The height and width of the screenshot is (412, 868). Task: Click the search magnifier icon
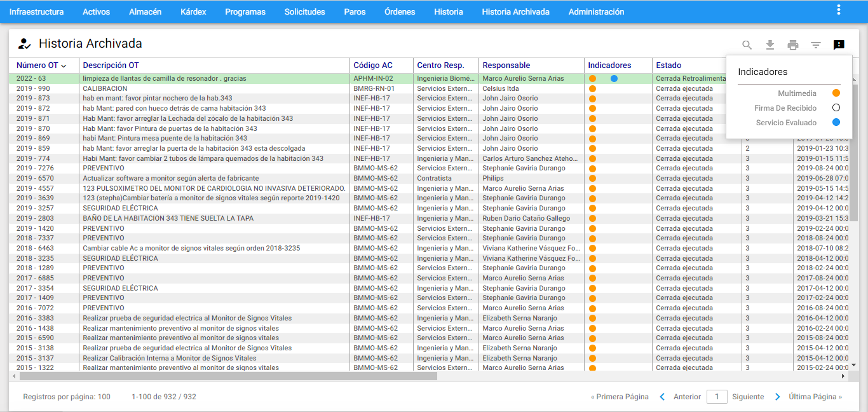747,45
